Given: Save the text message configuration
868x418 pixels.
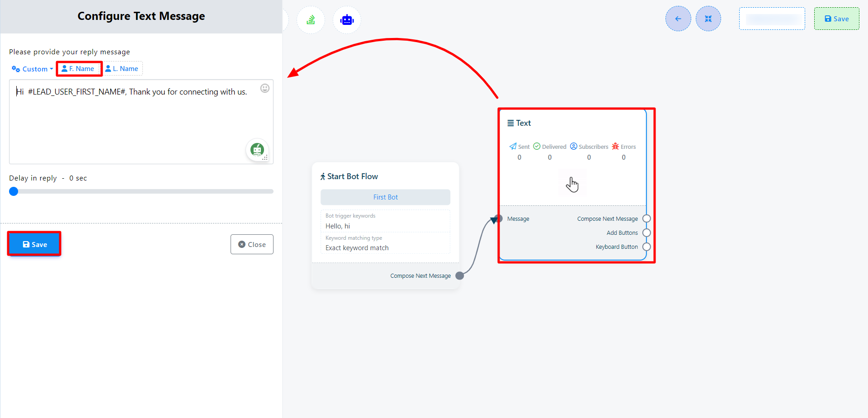Looking at the screenshot, I should tap(34, 244).
